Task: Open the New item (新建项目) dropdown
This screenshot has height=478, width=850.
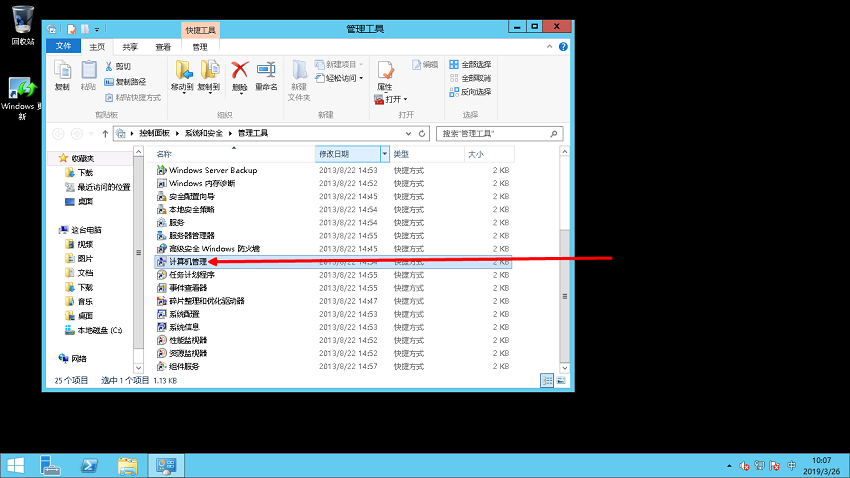Action: [339, 64]
